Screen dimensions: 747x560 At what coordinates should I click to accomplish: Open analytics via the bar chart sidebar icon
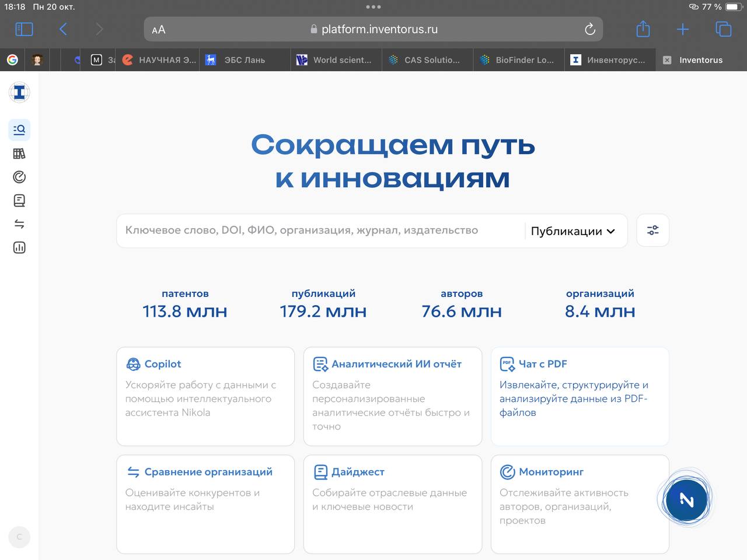19,247
